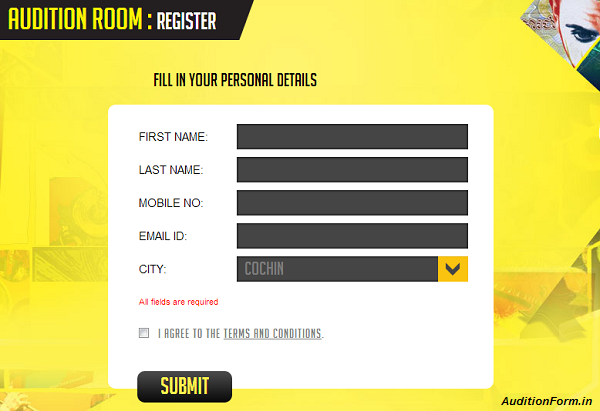This screenshot has height=411, width=600.
Task: Focus the Last Name text box
Action: coord(352,170)
